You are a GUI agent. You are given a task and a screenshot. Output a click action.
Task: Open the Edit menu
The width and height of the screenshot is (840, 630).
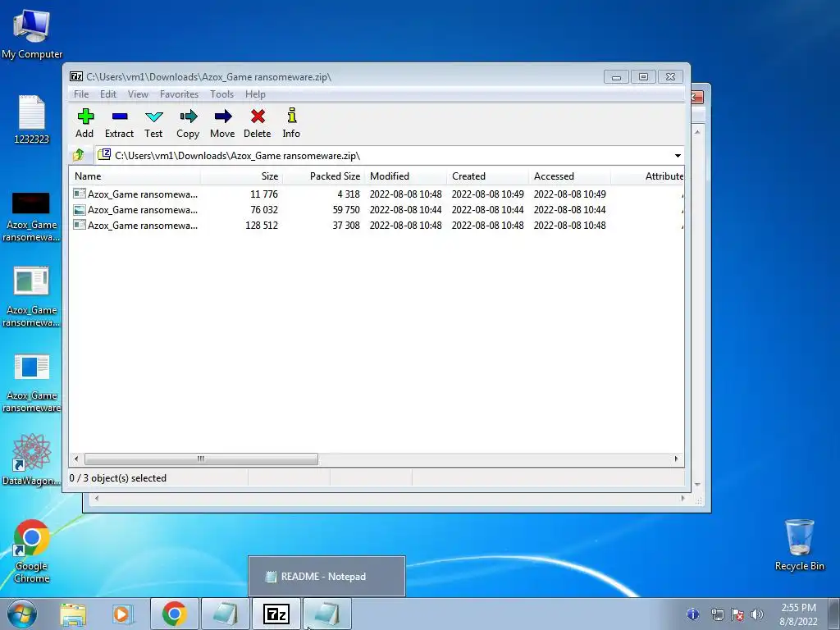click(x=108, y=94)
